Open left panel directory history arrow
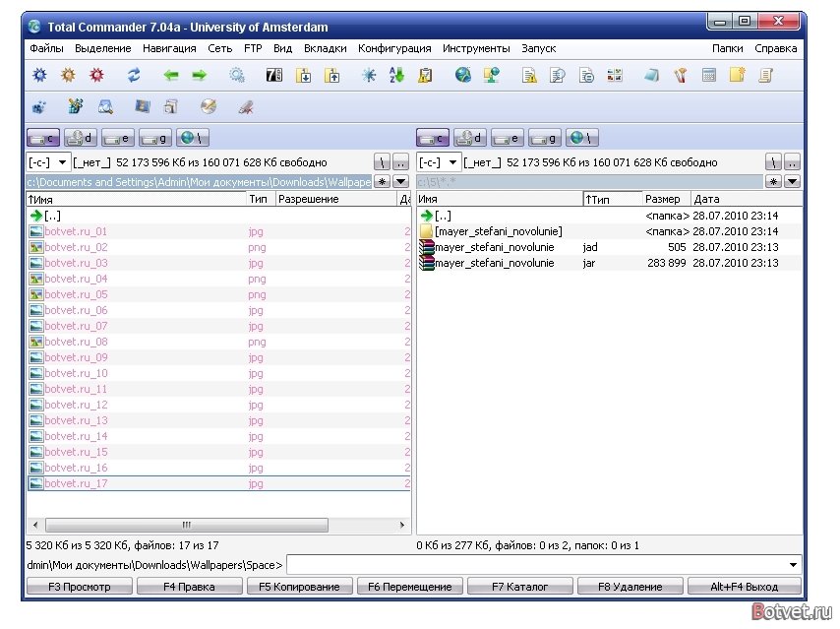The image size is (840, 629). pyautogui.click(x=400, y=182)
